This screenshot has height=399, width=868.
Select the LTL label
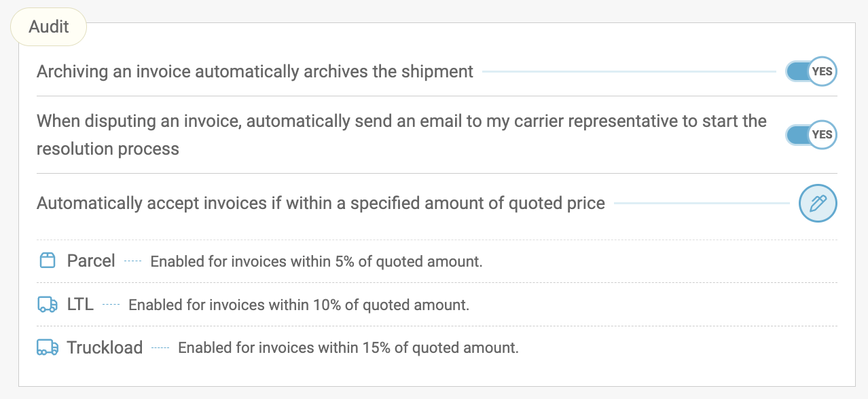pyautogui.click(x=80, y=305)
